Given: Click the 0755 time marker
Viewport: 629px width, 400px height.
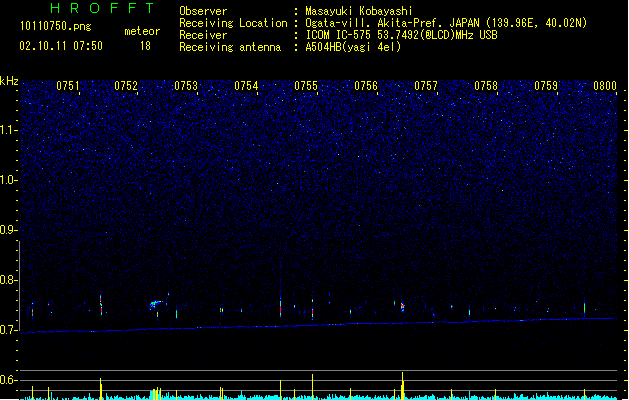Looking at the screenshot, I should 306,86.
